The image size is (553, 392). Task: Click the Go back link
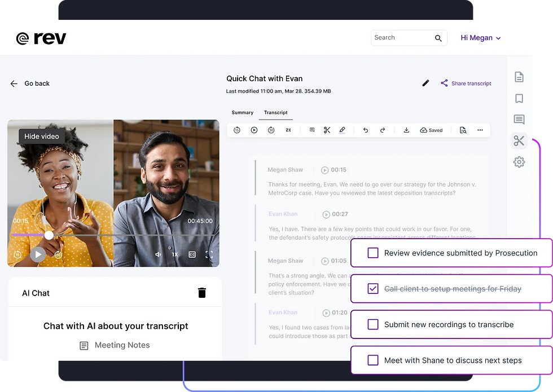[37, 83]
